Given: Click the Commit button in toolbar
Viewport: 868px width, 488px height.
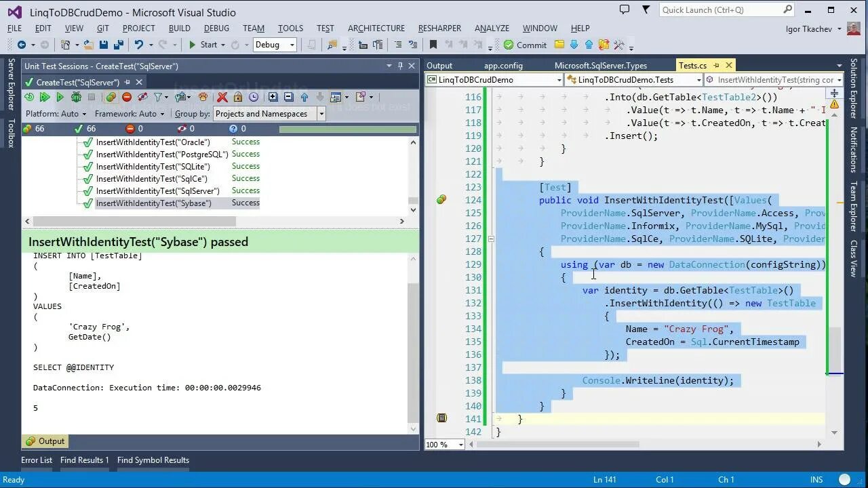Looking at the screenshot, I should [x=526, y=45].
